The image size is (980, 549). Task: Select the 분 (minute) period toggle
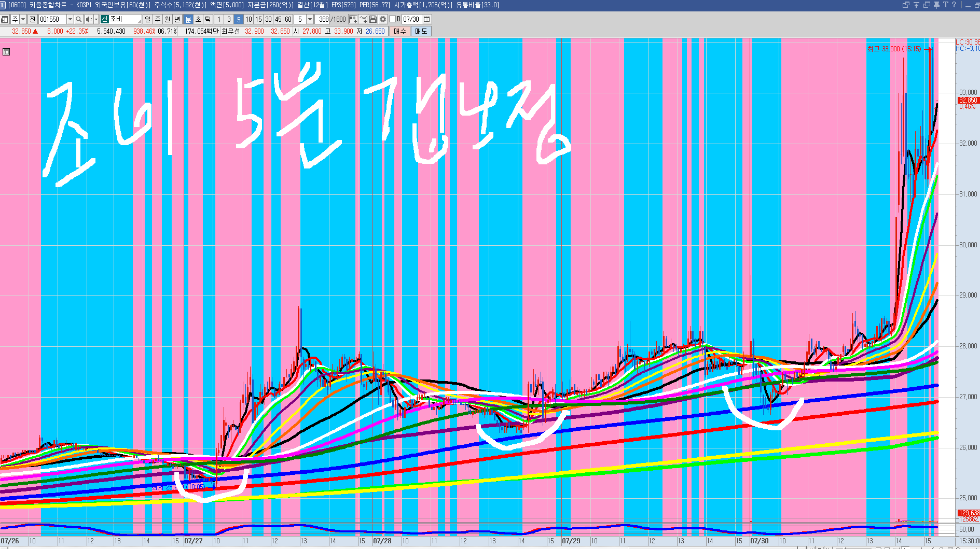click(x=188, y=19)
